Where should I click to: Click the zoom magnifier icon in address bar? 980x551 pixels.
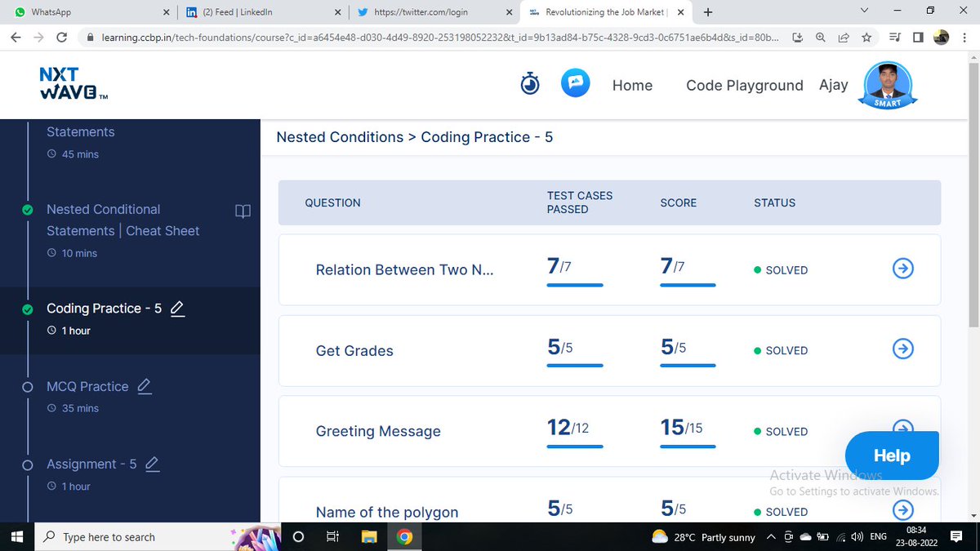point(821,38)
